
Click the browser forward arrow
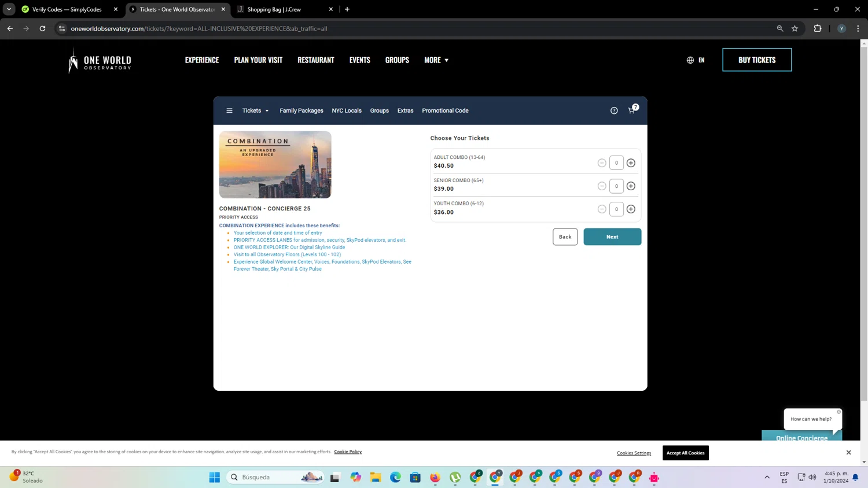coord(26,28)
